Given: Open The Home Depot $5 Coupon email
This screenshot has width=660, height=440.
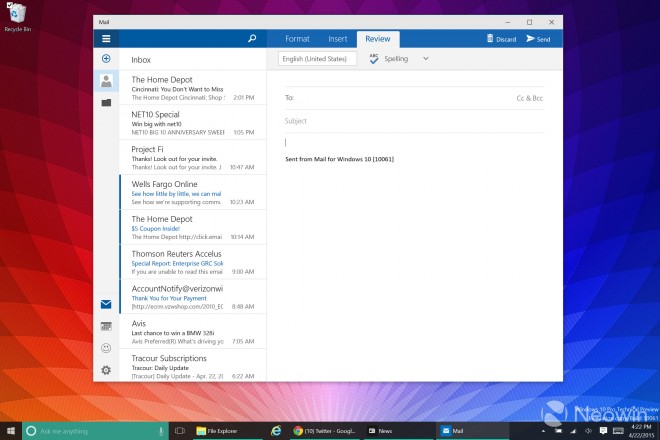Looking at the screenshot, I should [193, 227].
